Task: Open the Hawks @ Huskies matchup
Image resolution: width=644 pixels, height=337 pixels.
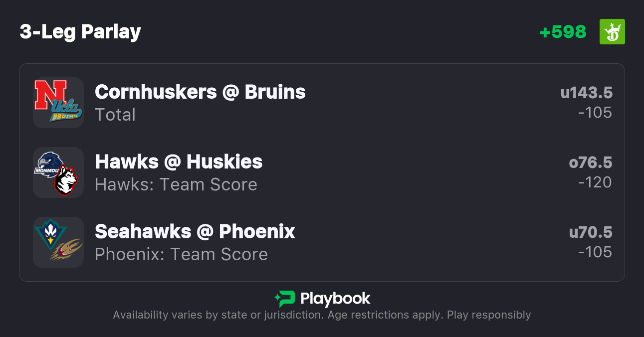Action: pyautogui.click(x=179, y=162)
